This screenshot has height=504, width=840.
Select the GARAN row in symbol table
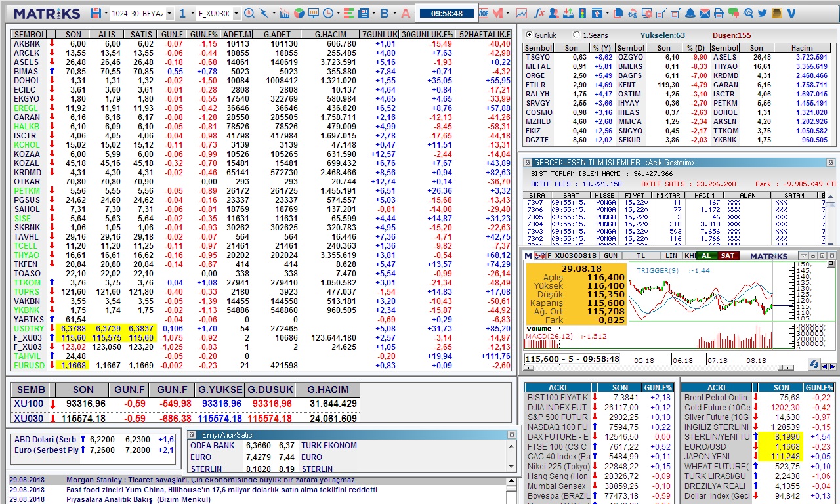(x=261, y=117)
